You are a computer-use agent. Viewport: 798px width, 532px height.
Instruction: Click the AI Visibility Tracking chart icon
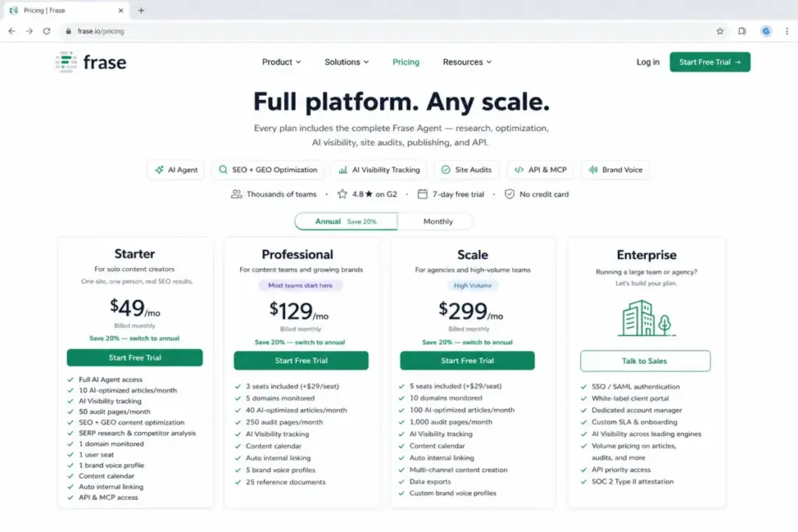pos(343,170)
